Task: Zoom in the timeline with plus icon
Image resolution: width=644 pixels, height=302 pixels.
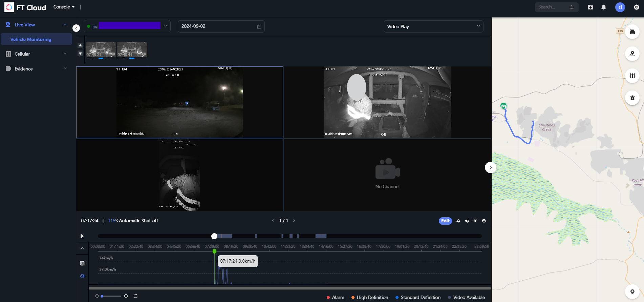Action: (126, 296)
